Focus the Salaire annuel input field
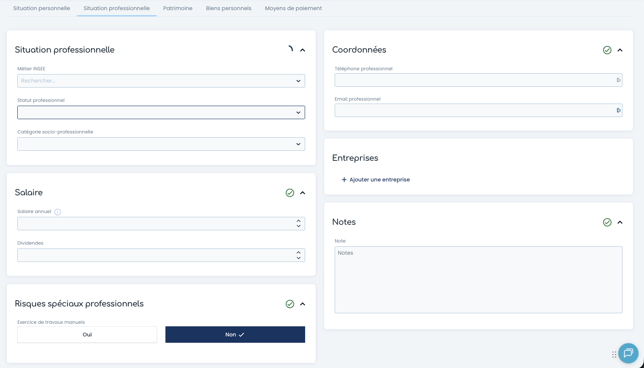The height and width of the screenshot is (368, 644). [161, 223]
